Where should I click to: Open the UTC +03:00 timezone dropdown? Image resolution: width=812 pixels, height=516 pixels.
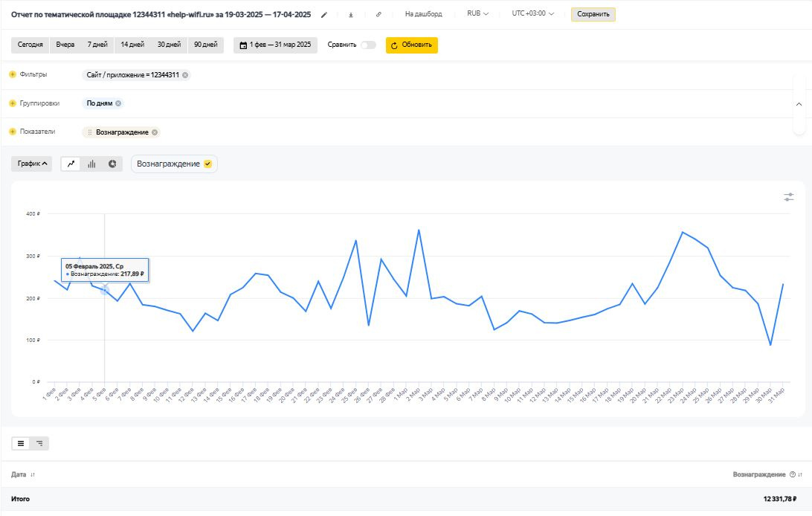[x=532, y=14]
